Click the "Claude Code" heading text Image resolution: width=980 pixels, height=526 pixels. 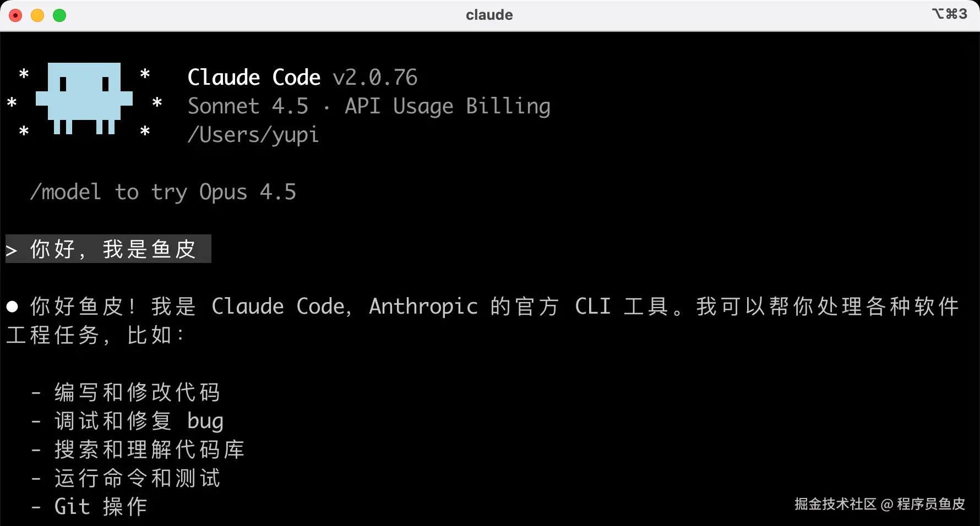[254, 78]
